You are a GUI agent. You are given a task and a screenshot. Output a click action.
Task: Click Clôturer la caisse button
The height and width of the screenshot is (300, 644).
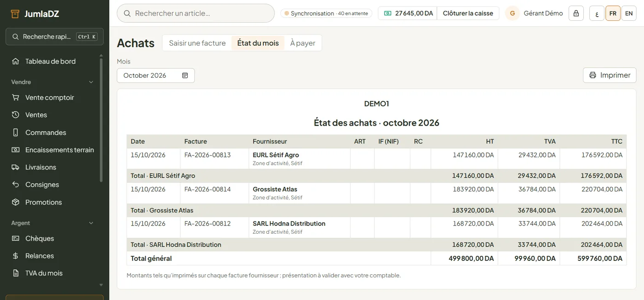click(x=468, y=13)
